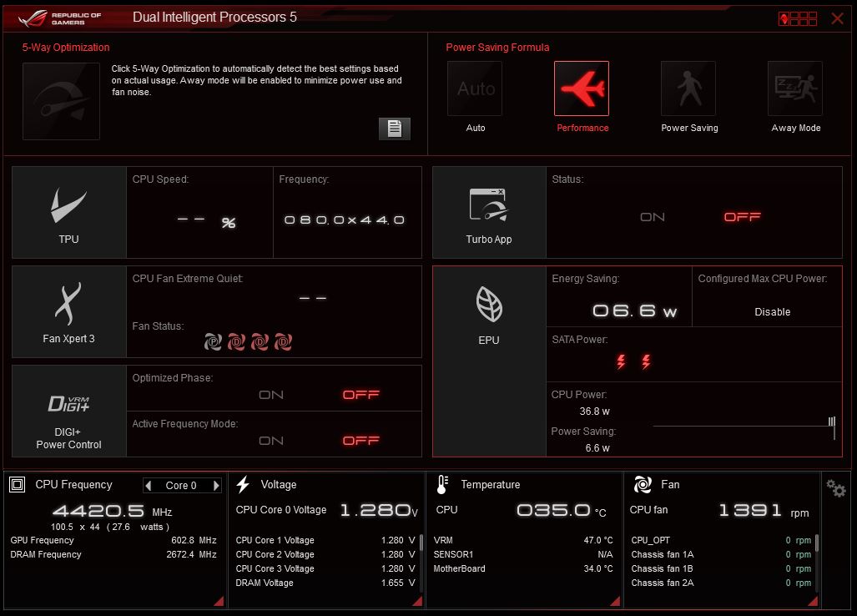Select the Power Saving mode
This screenshot has height=616, width=857.
688,89
